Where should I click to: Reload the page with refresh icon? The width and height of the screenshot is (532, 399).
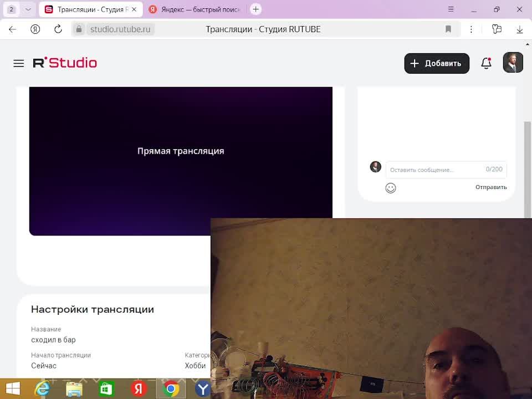58,29
